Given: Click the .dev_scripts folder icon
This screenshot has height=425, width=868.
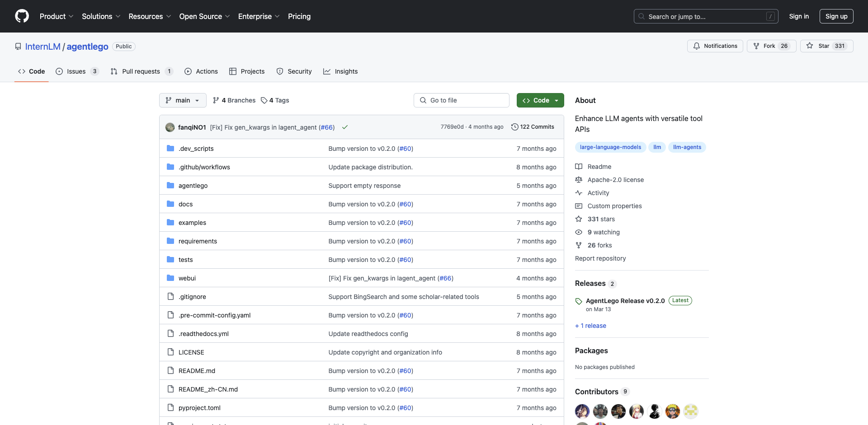Looking at the screenshot, I should [170, 148].
